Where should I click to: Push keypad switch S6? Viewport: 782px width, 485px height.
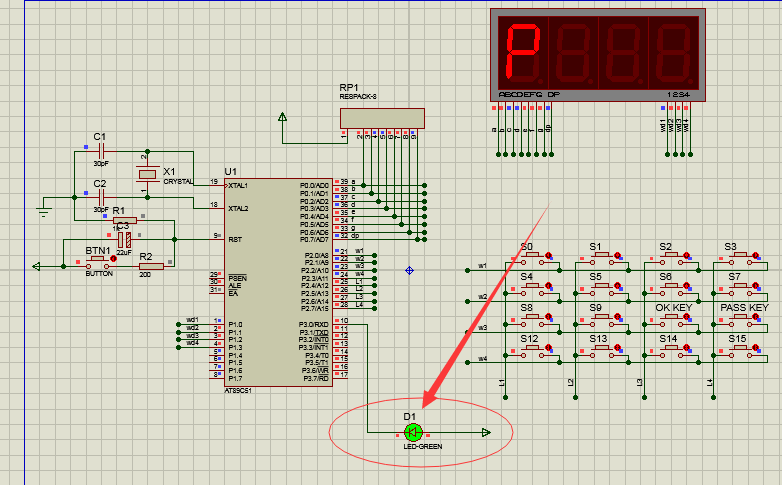[x=672, y=287]
